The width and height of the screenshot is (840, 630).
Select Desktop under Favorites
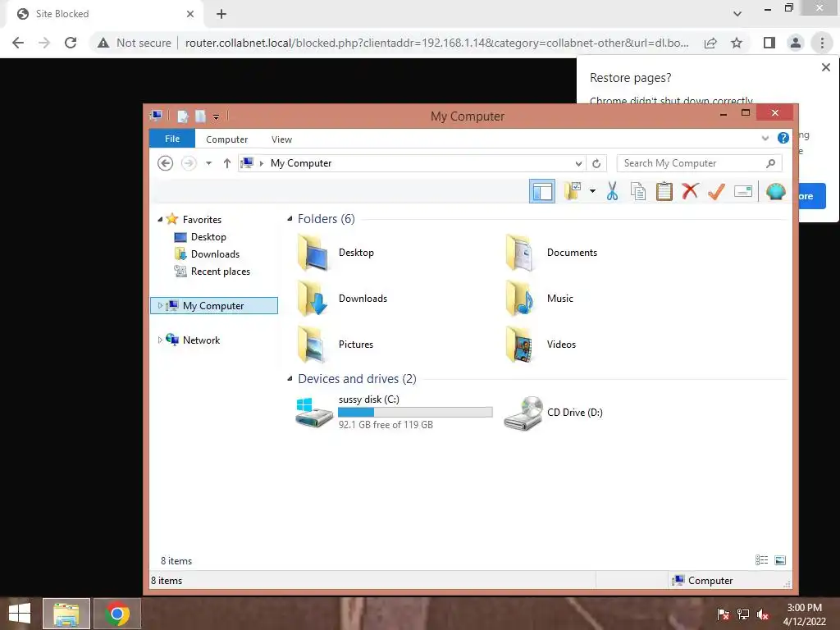click(x=208, y=237)
